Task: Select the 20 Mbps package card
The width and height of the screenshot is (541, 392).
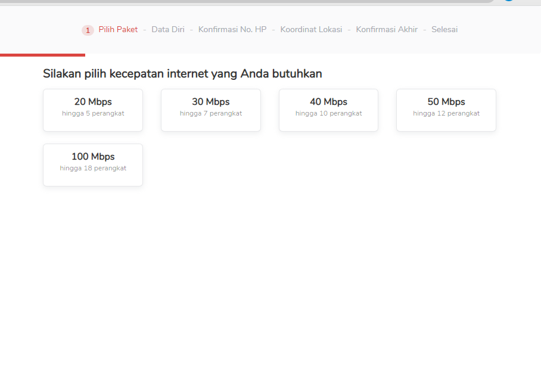Action: pos(93,110)
